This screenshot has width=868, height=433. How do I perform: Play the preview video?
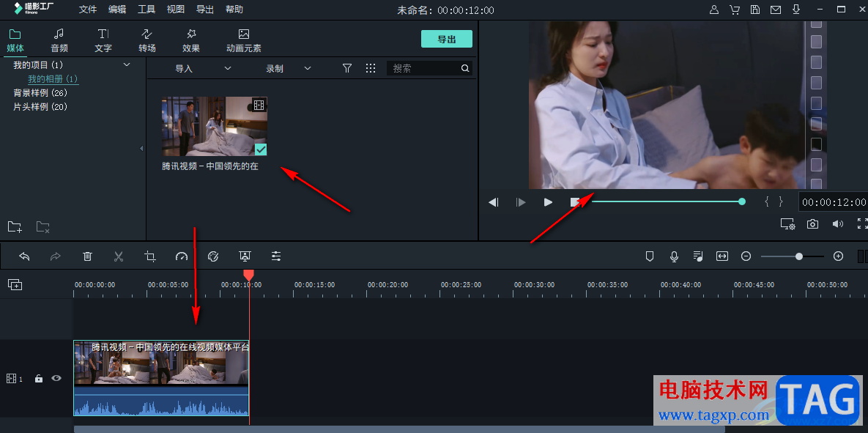548,202
